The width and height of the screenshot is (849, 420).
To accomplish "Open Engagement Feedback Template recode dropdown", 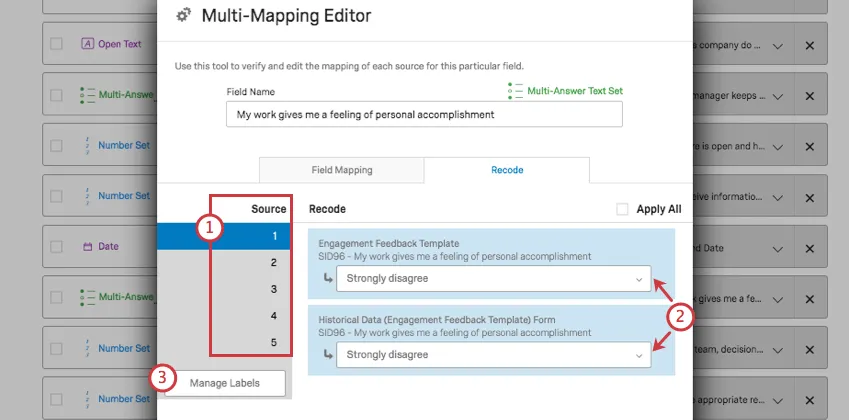I will [493, 279].
